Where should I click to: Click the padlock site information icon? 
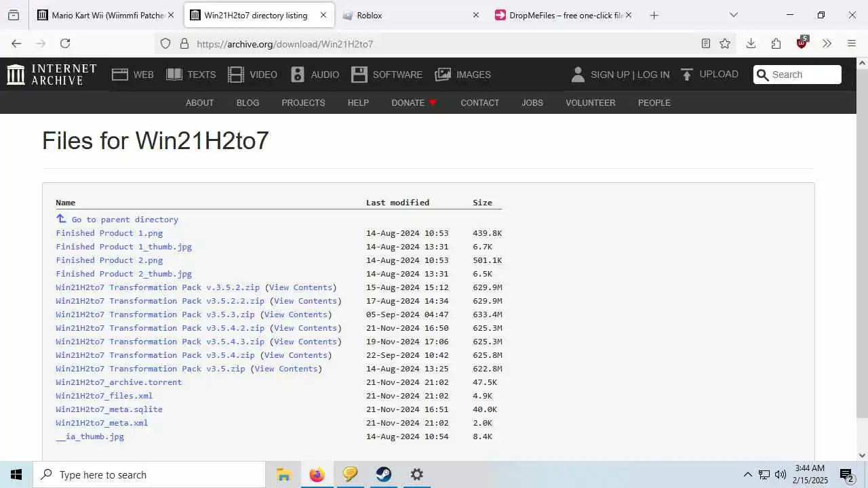pyautogui.click(x=184, y=43)
